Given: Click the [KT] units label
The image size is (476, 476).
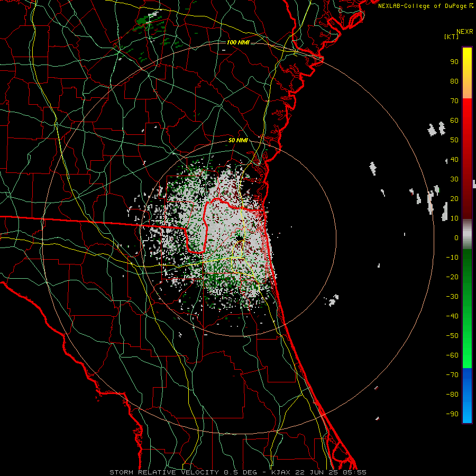Looking at the screenshot, I should tap(452, 36).
